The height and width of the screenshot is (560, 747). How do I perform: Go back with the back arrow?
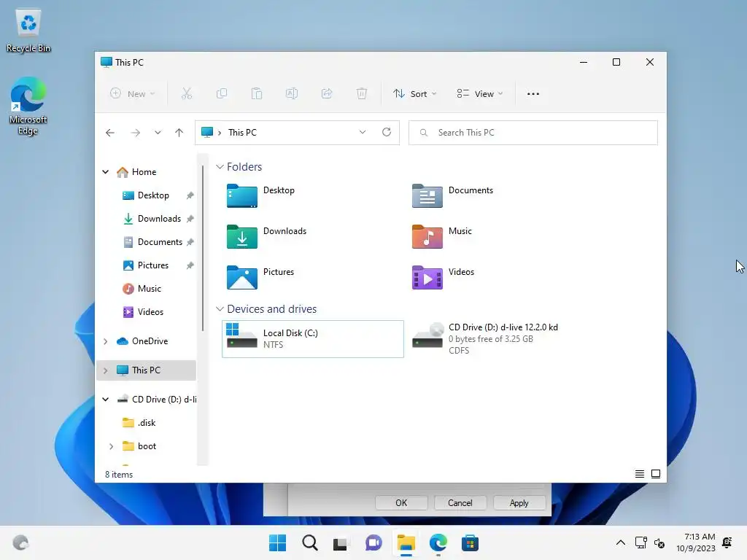110,133
